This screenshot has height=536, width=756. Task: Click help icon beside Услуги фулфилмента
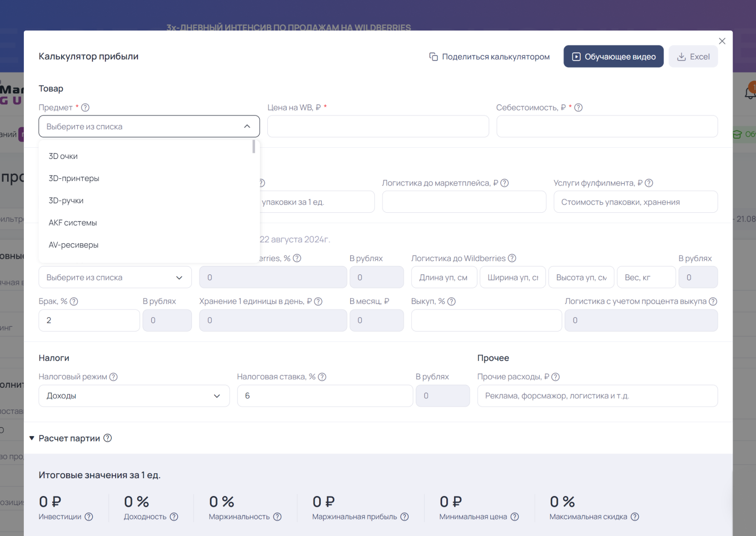[649, 183]
